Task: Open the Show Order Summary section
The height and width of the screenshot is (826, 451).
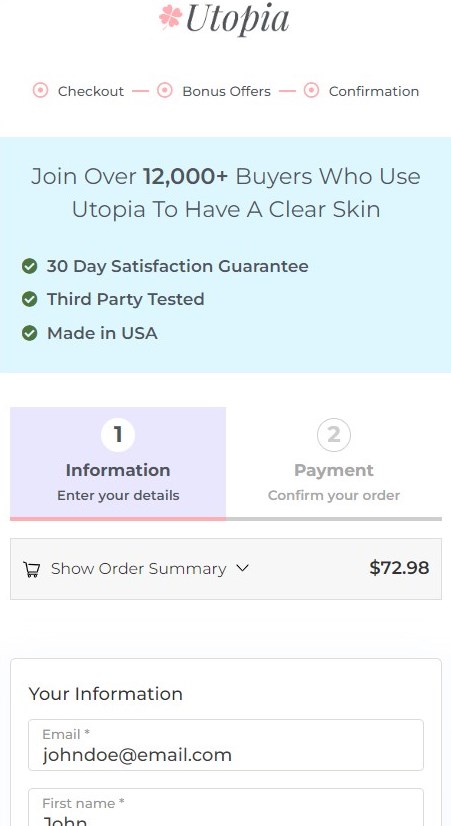Action: click(139, 568)
